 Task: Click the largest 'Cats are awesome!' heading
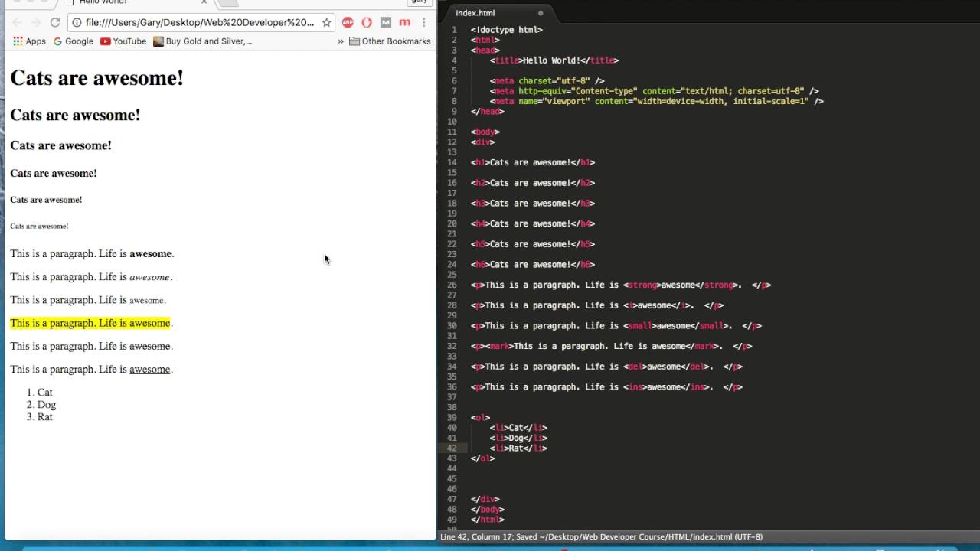(x=96, y=78)
